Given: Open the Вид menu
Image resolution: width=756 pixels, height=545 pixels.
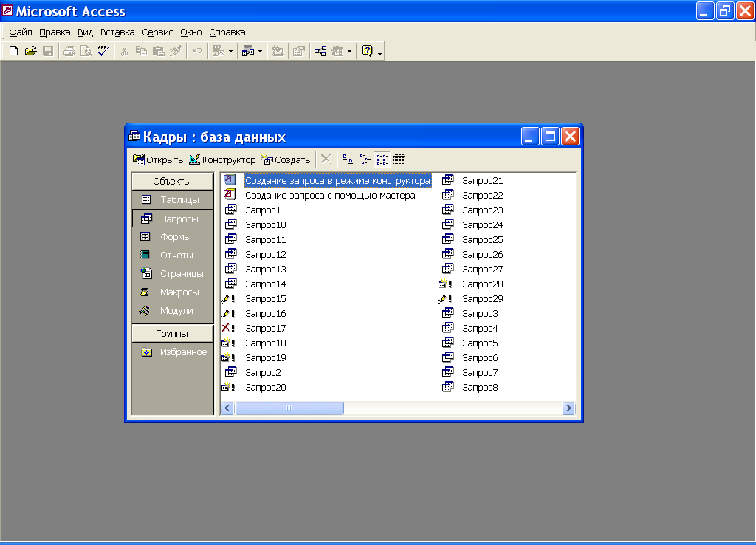Looking at the screenshot, I should (x=86, y=32).
